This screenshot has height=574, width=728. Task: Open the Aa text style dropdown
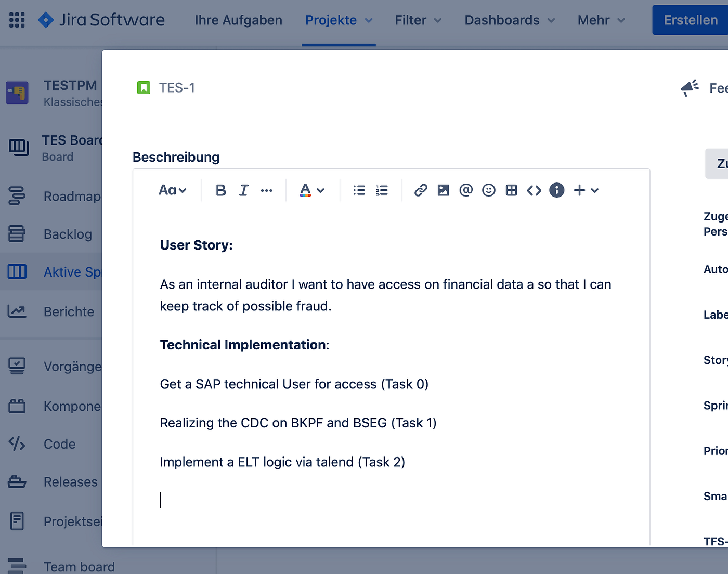pyautogui.click(x=172, y=190)
